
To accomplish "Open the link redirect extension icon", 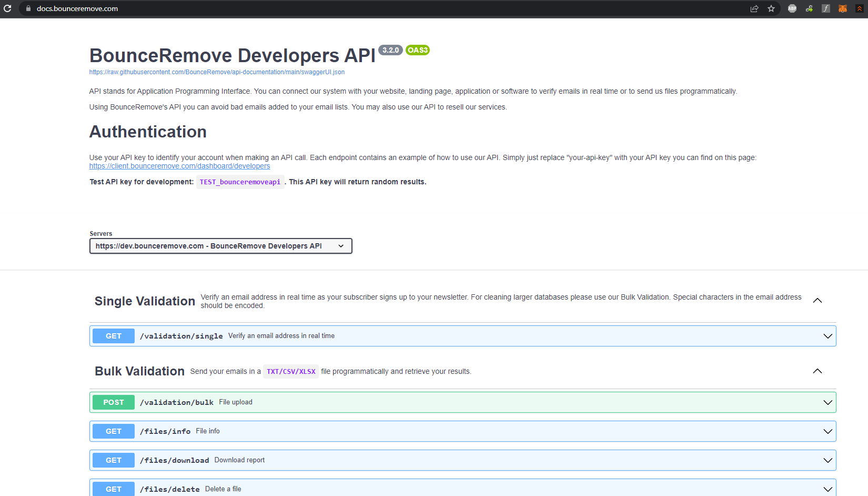I will [809, 8].
